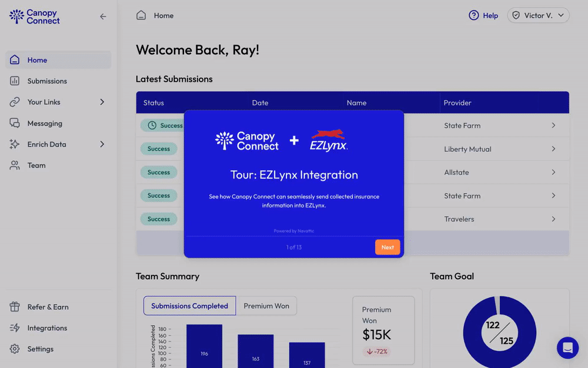This screenshot has height=368, width=588.
Task: Click the Team Goal donut chart
Action: [499, 333]
